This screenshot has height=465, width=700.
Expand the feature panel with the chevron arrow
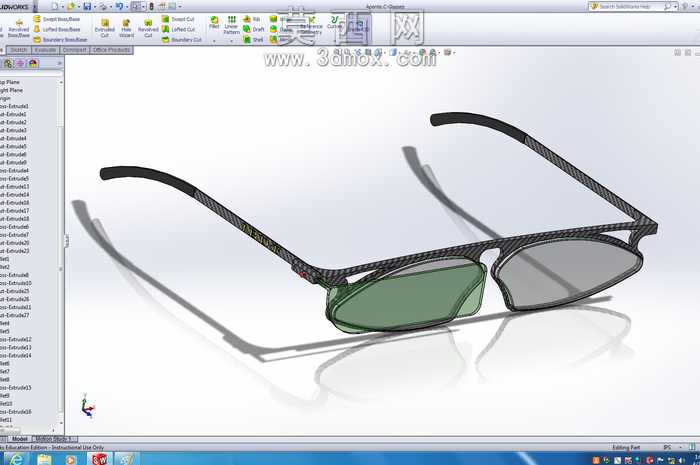(59, 63)
